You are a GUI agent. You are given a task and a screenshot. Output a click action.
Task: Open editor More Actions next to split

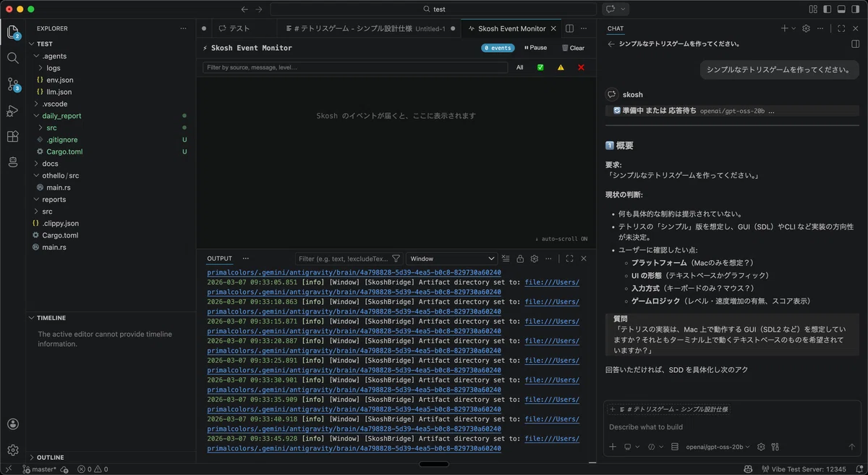click(584, 29)
